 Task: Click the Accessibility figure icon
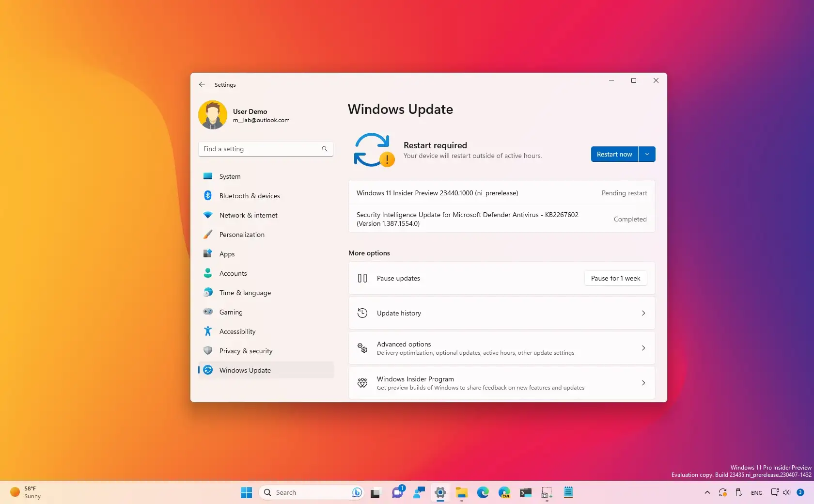click(x=208, y=331)
